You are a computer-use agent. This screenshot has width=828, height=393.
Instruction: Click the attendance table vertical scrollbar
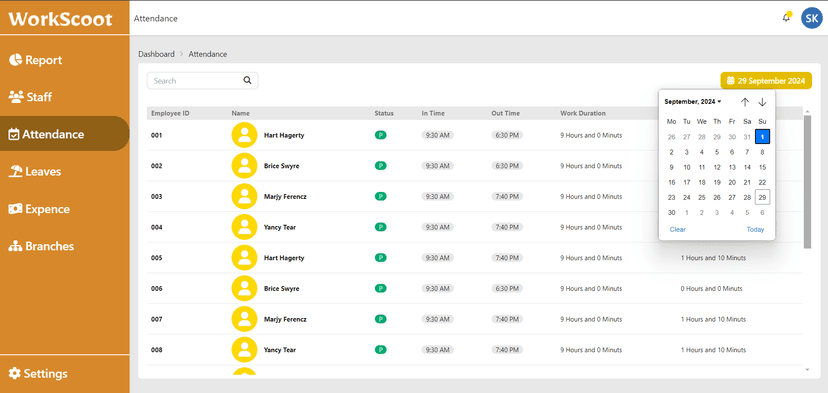[x=807, y=181]
